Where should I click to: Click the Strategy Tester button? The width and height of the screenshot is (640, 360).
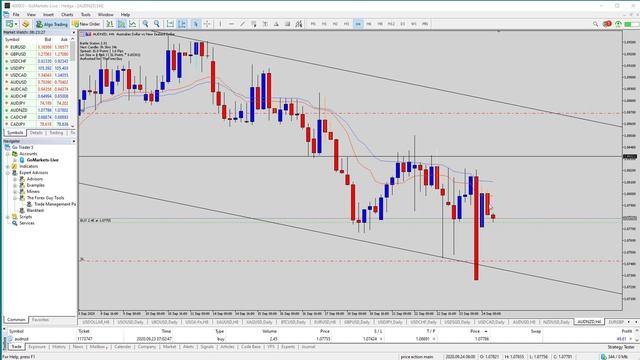(621, 347)
